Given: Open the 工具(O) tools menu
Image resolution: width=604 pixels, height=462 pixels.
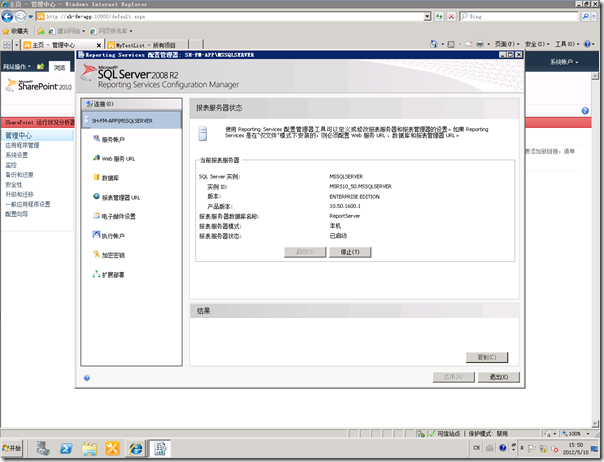Looking at the screenshot, I should (x=567, y=44).
